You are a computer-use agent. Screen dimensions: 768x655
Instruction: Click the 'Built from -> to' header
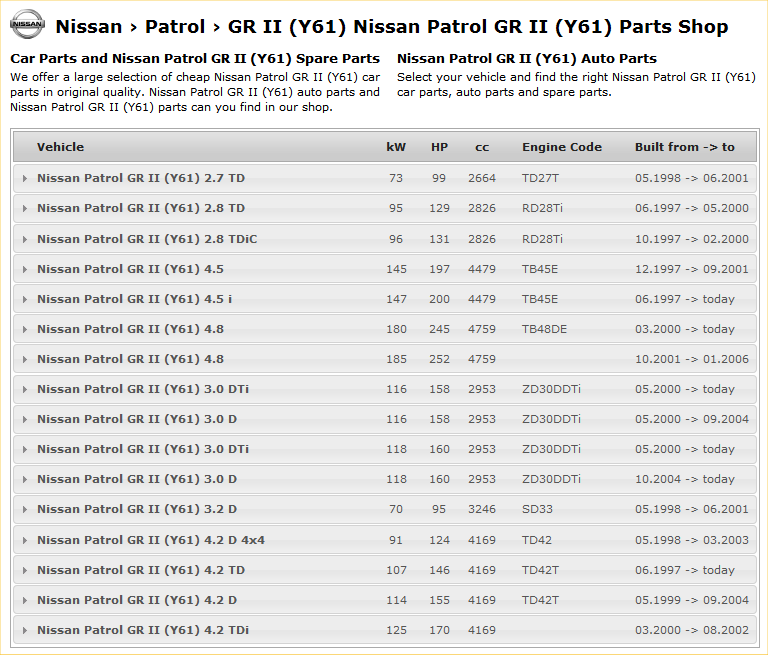685,147
